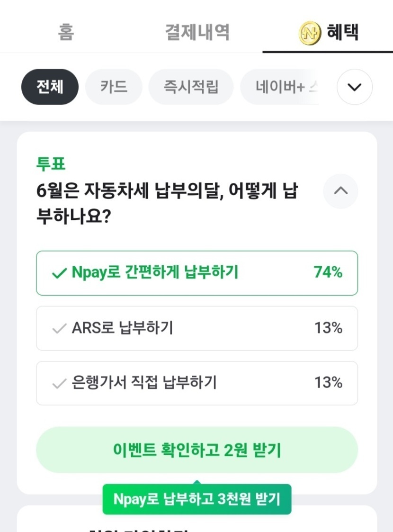393x532 pixels.
Task: Tap the Npay로 납부하고 3천원 받기 tooltip
Action: [x=196, y=499]
